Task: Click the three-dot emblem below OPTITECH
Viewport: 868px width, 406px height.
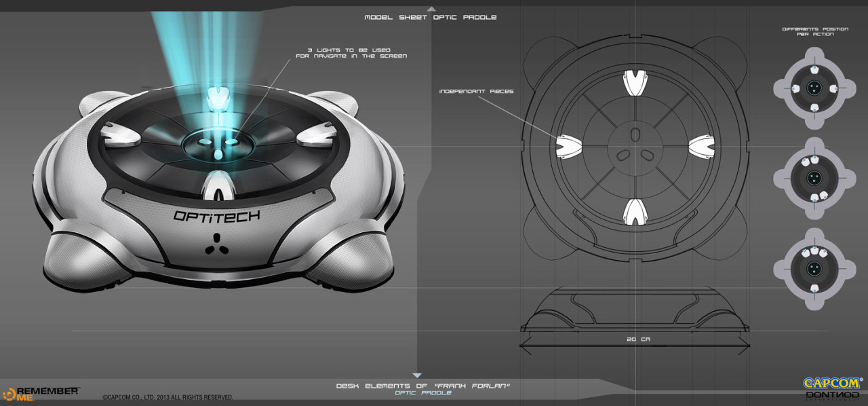Action: tap(216, 244)
